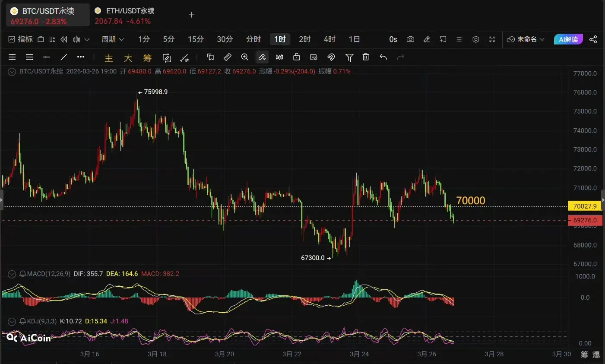
Task: Collapse the MACD(12,26,9) indicator pane
Action: (12, 274)
